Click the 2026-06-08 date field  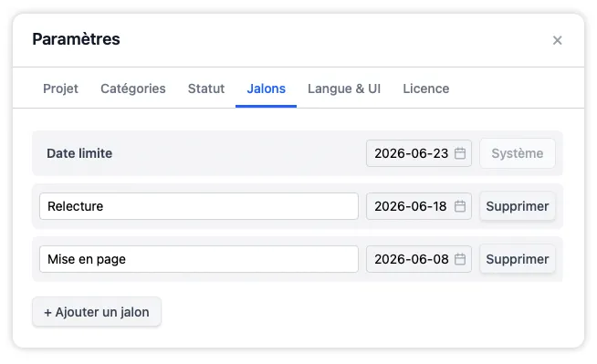[419, 259]
